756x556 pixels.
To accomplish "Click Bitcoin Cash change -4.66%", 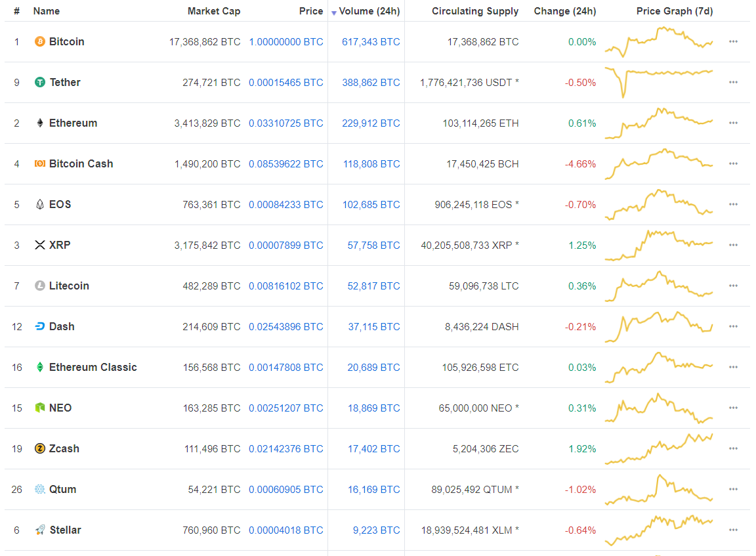I will pos(581,164).
